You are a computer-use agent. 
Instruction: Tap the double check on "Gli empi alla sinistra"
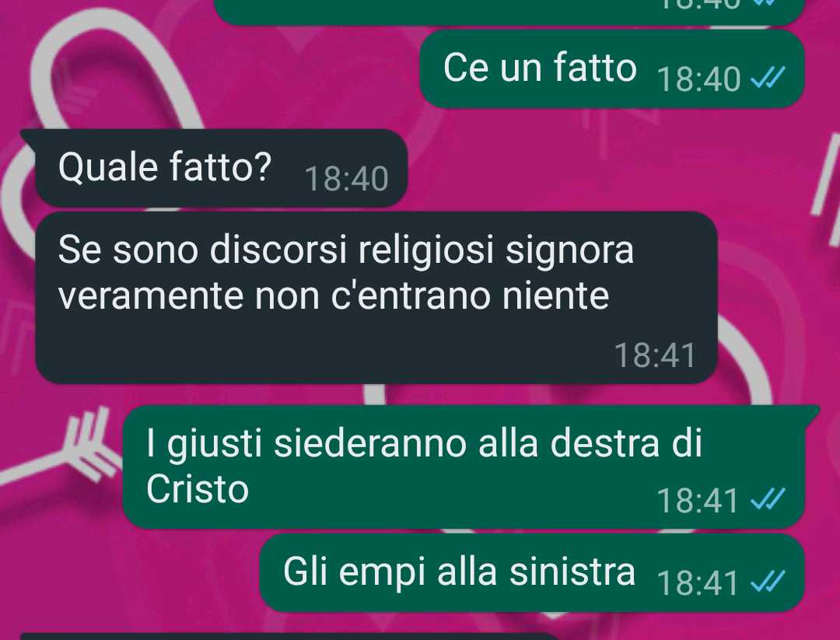click(x=768, y=582)
